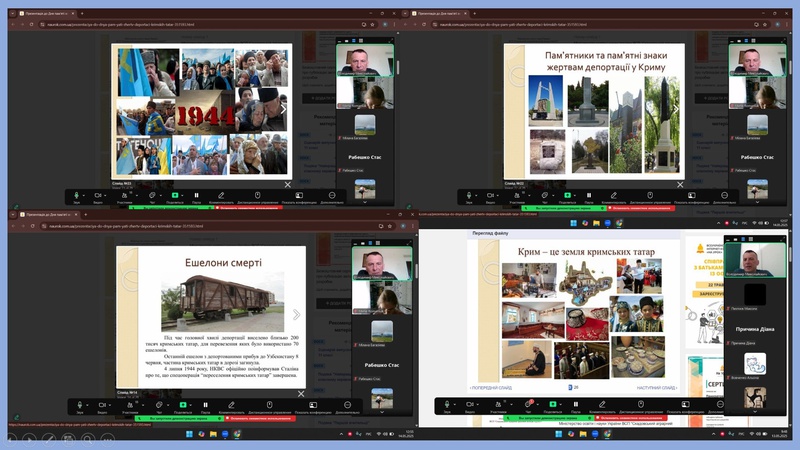Select the browser tab in Пам'ятники window
The height and width of the screenshot is (450, 800).
tap(439, 13)
